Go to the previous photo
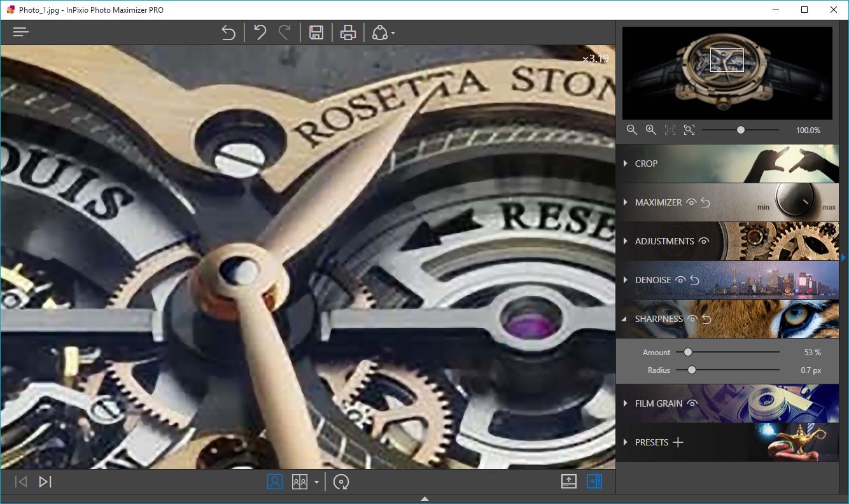Viewport: 849px width, 504px height. pyautogui.click(x=21, y=482)
